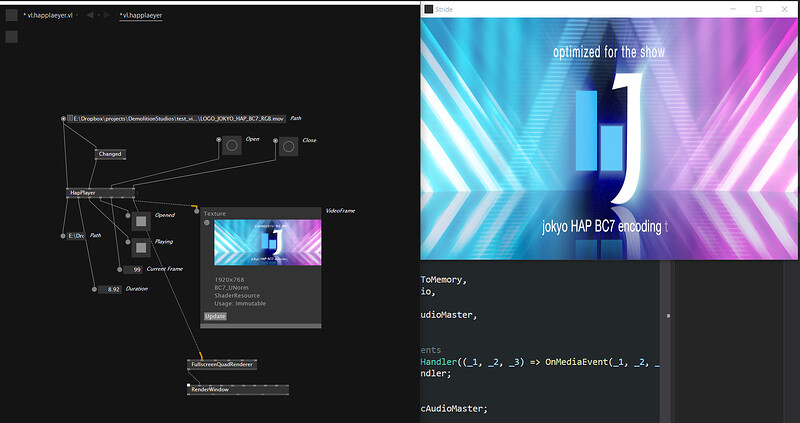Viewport: 800px width, 423px height.
Task: Click cAudioMaster; line in code editor
Action: pyautogui.click(x=454, y=409)
